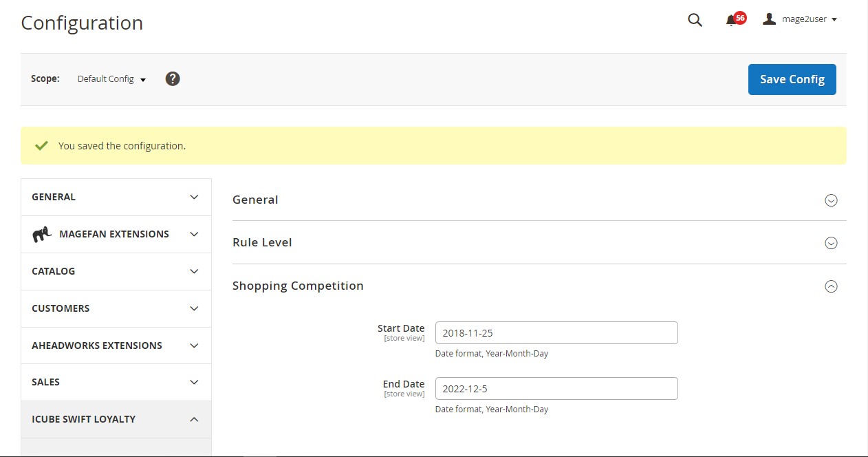Image resolution: width=868 pixels, height=457 pixels.
Task: Expand the General section circle arrow
Action: (x=831, y=200)
